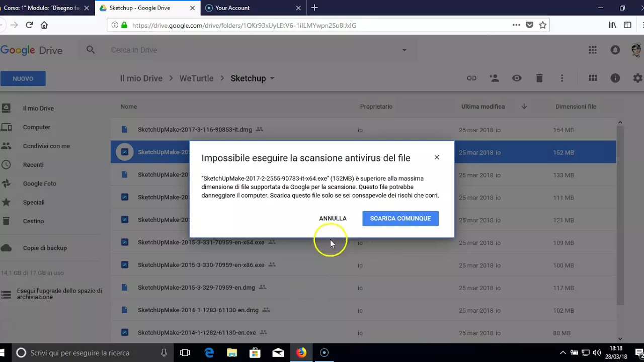Open a new browser tab
This screenshot has height=362, width=644.
click(x=314, y=8)
